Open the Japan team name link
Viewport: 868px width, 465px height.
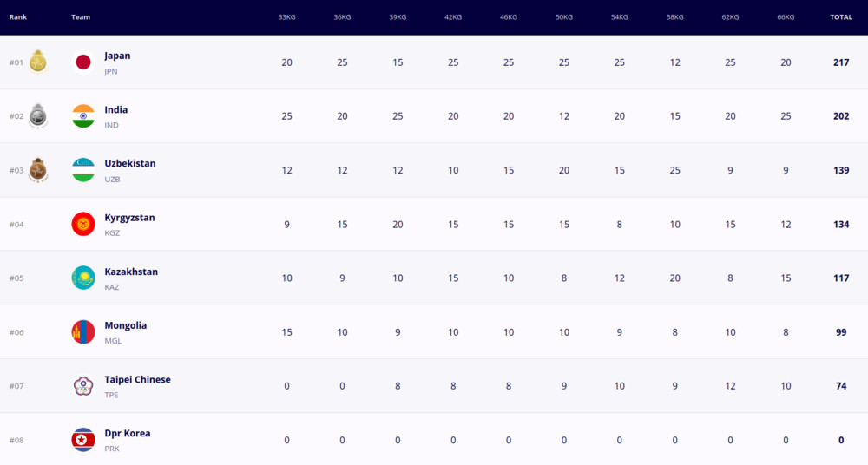click(117, 56)
